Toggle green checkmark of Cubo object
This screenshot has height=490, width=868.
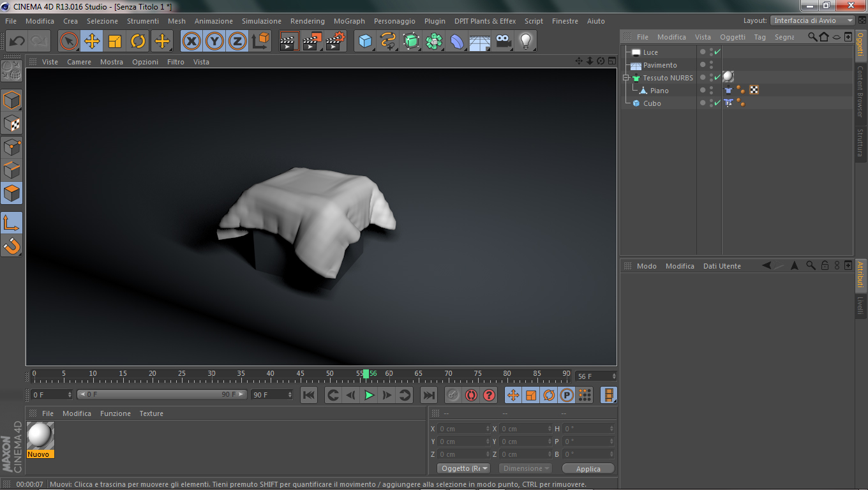click(717, 103)
